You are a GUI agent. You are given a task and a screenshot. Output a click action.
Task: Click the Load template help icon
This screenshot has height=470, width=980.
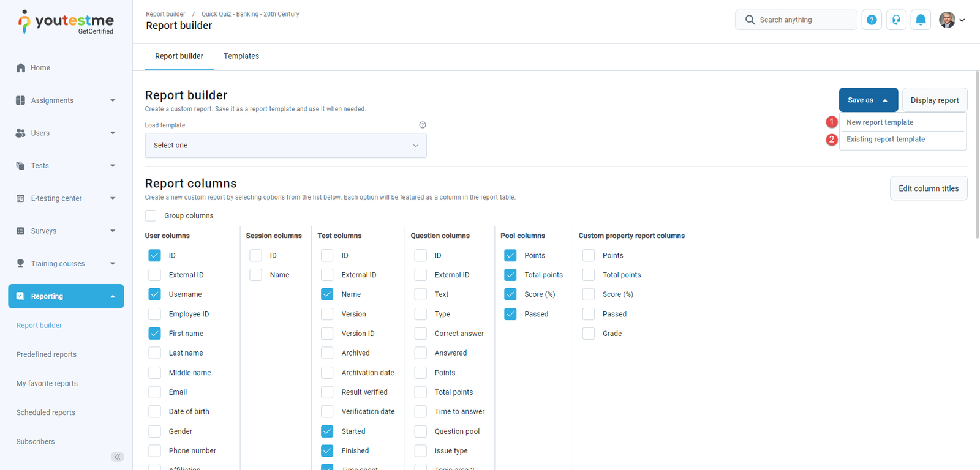point(423,125)
